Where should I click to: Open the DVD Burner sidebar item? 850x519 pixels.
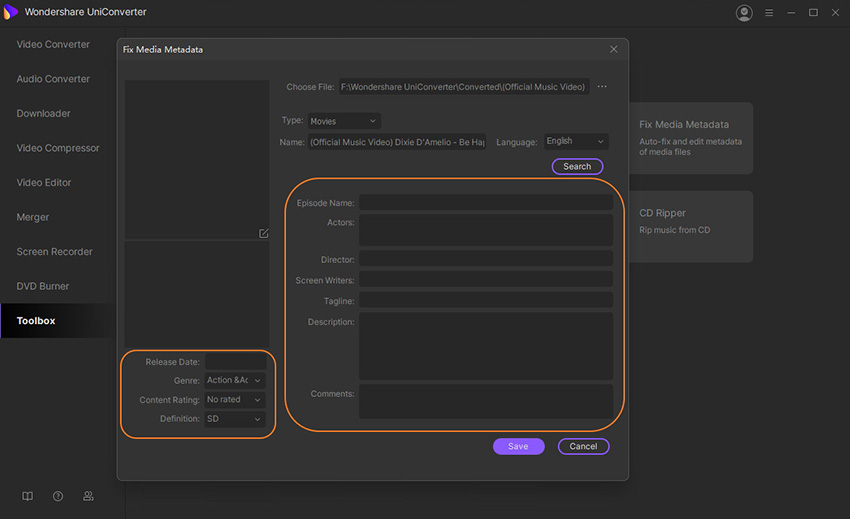43,286
